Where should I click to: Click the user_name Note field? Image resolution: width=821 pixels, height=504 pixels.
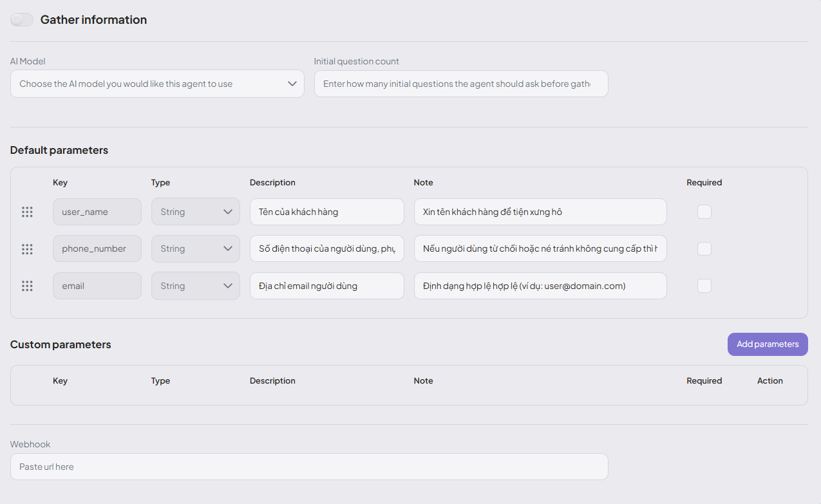pyautogui.click(x=540, y=212)
